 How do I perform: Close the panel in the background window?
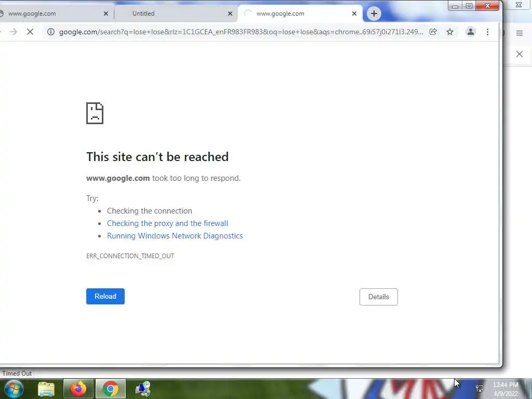pos(520,54)
